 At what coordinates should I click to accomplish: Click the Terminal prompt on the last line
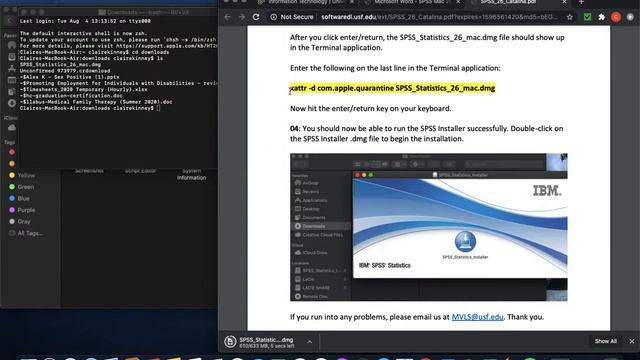click(90, 108)
